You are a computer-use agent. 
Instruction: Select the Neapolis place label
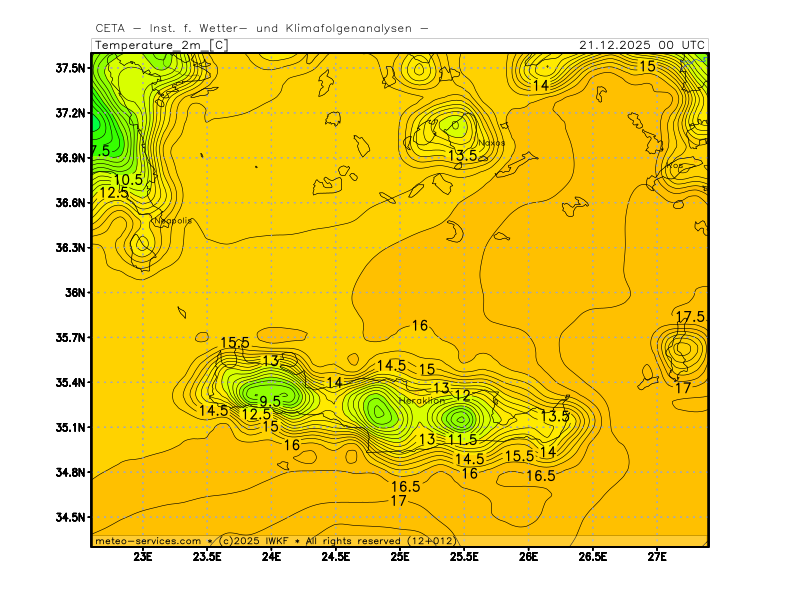pyautogui.click(x=173, y=221)
